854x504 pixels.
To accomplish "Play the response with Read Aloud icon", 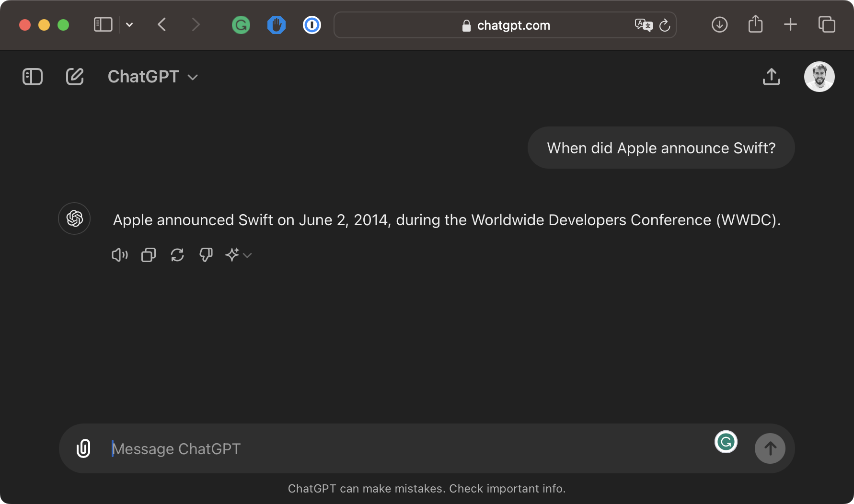I will (120, 255).
